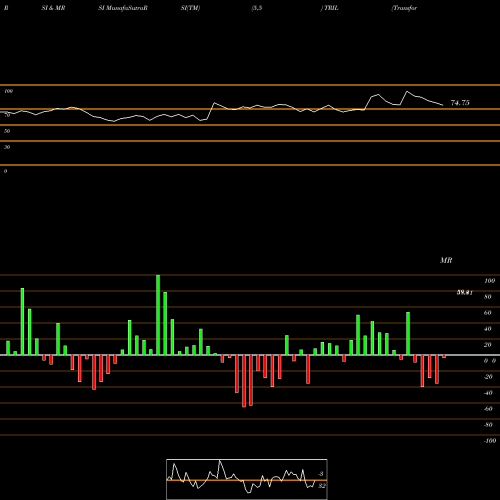Click the '-3' value in mini chart
Image resolution: width=500 pixels, height=500 pixels.
click(321, 474)
